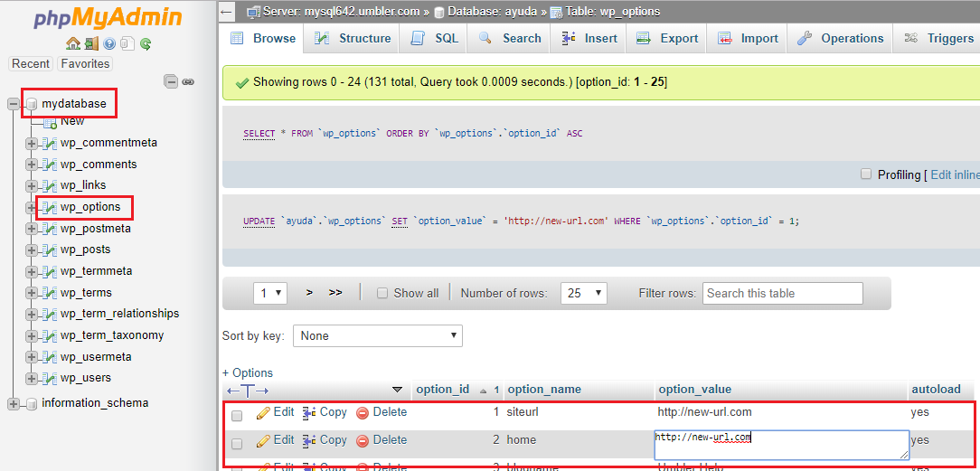Expand the wp_termmeta tree node
Screen dimensions: 980x471
(x=32, y=272)
